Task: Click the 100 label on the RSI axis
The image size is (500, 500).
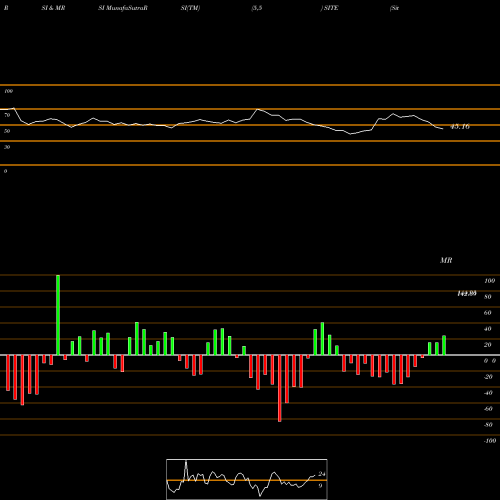Action: coord(8,91)
